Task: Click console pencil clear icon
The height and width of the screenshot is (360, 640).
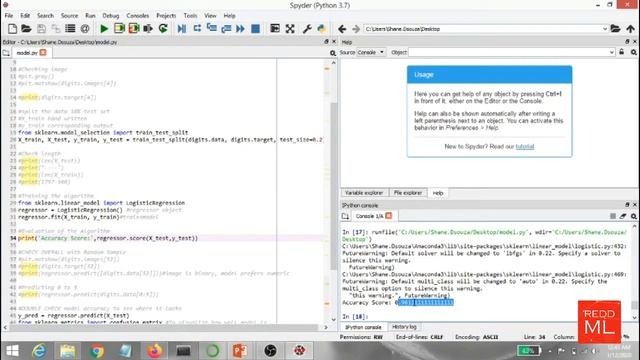Action: [623, 216]
